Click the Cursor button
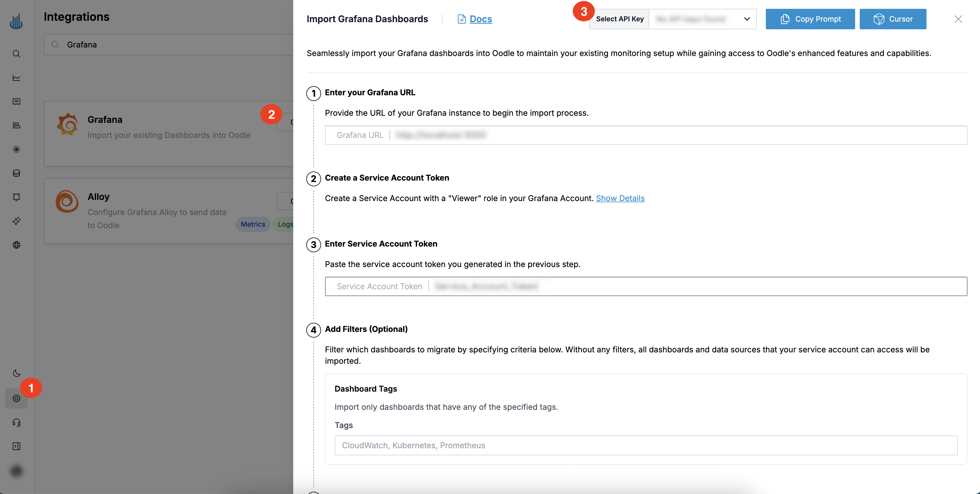Image resolution: width=980 pixels, height=494 pixels. coord(892,19)
